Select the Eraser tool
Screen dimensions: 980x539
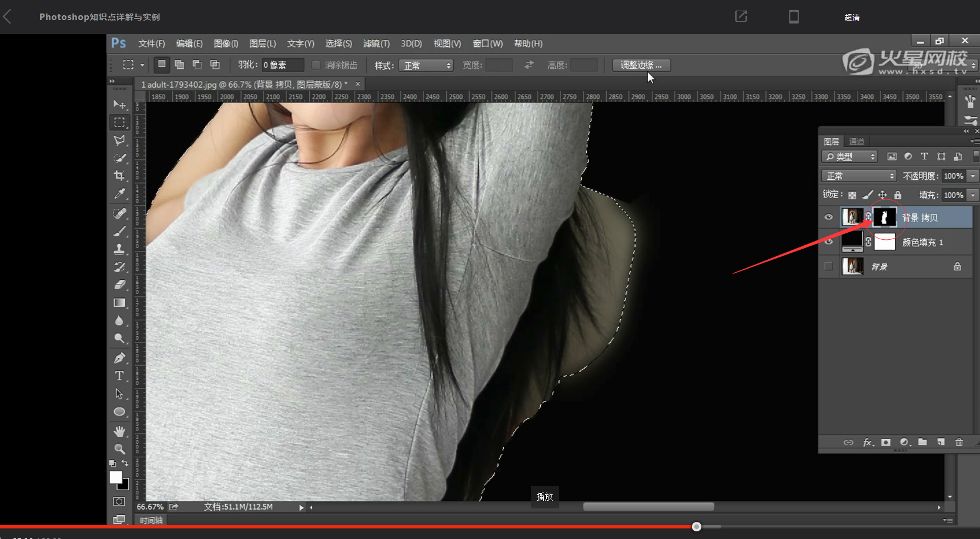point(119,284)
